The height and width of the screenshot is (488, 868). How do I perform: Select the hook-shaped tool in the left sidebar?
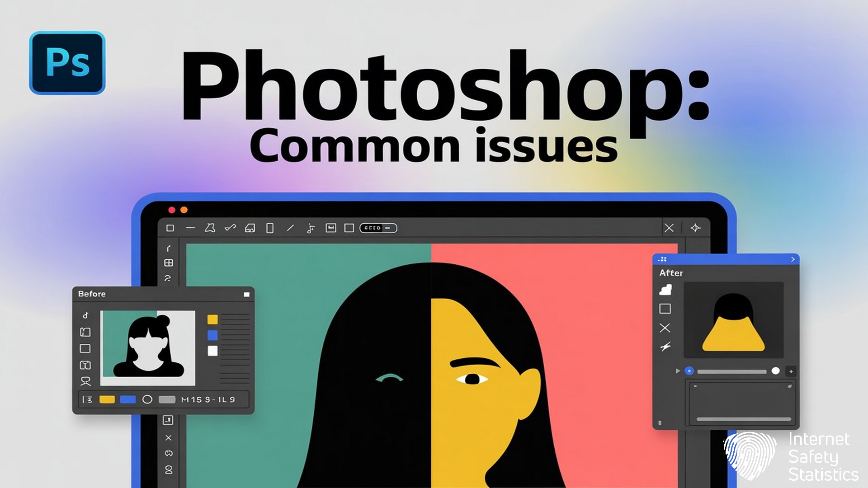(x=169, y=248)
